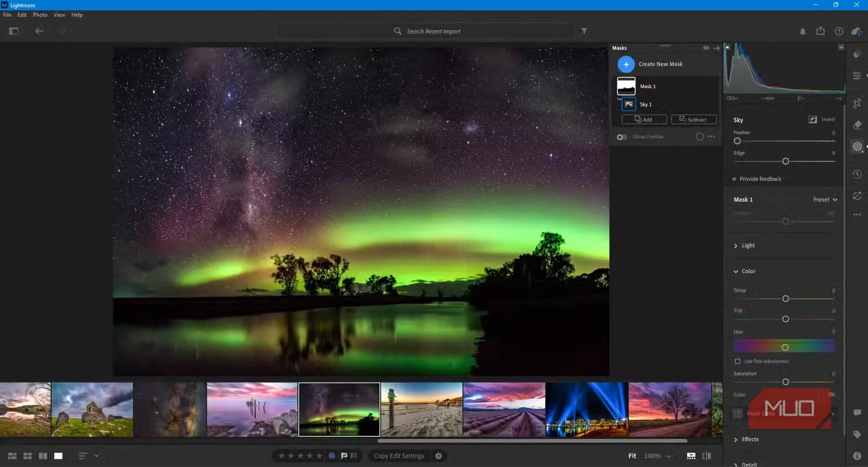The width and height of the screenshot is (868, 467).
Task: Enable Use fine adjustment checkbox
Action: click(x=737, y=361)
